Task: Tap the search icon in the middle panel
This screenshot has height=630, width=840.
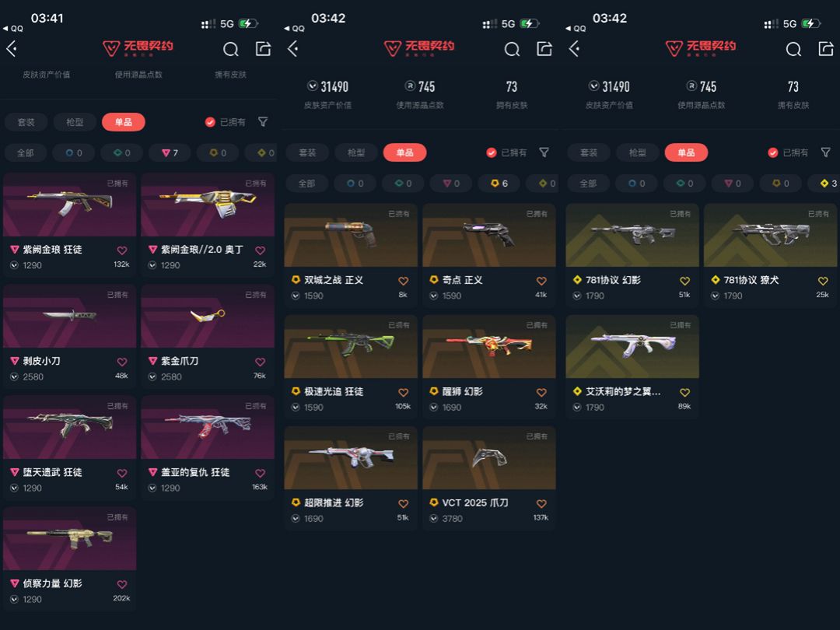Action: click(x=512, y=49)
